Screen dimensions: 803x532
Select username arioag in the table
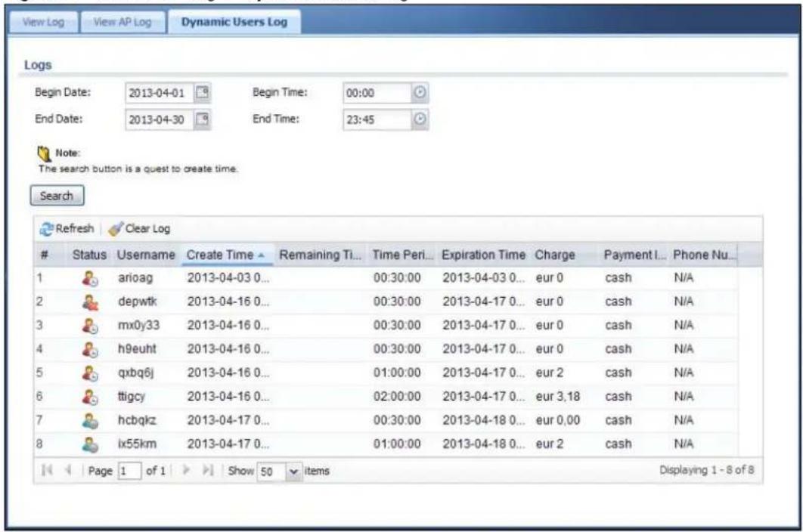pos(135,278)
